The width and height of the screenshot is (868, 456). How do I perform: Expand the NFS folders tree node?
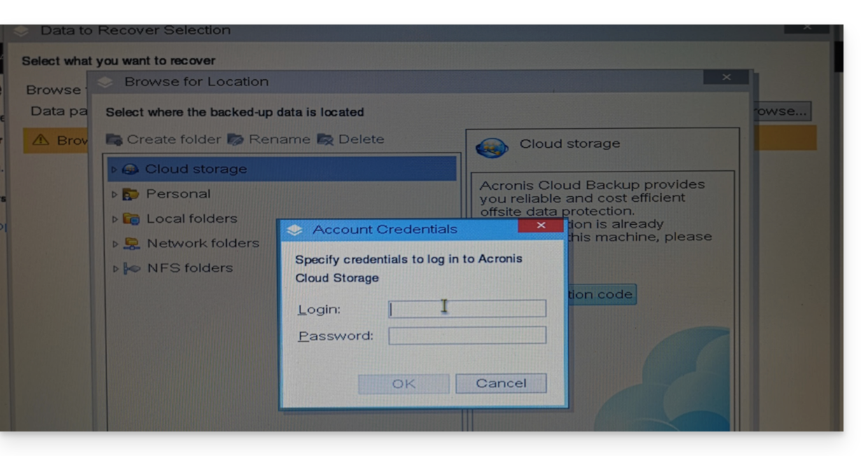[115, 268]
